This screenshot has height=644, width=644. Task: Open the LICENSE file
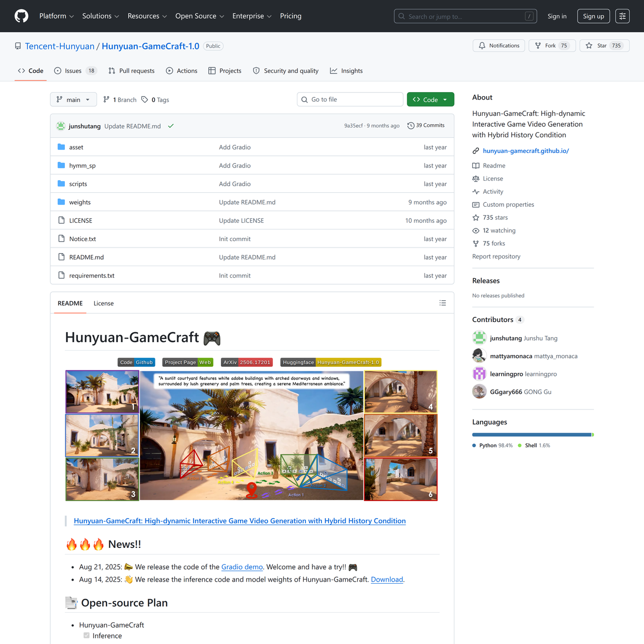coord(80,221)
